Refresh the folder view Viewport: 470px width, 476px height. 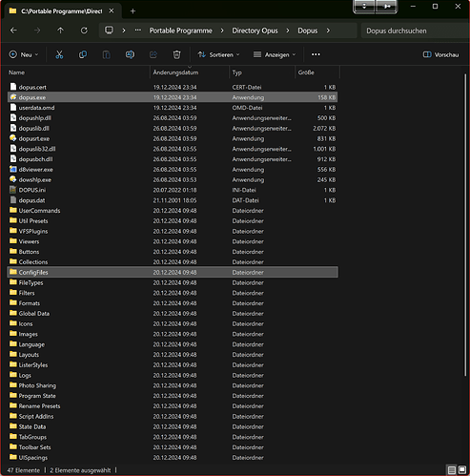pos(84,31)
